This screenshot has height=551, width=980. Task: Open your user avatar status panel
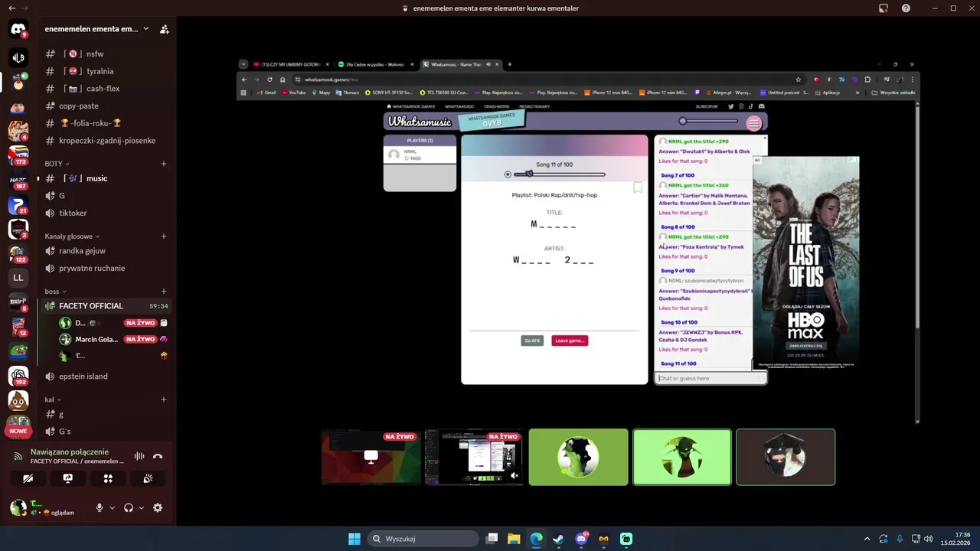point(18,507)
